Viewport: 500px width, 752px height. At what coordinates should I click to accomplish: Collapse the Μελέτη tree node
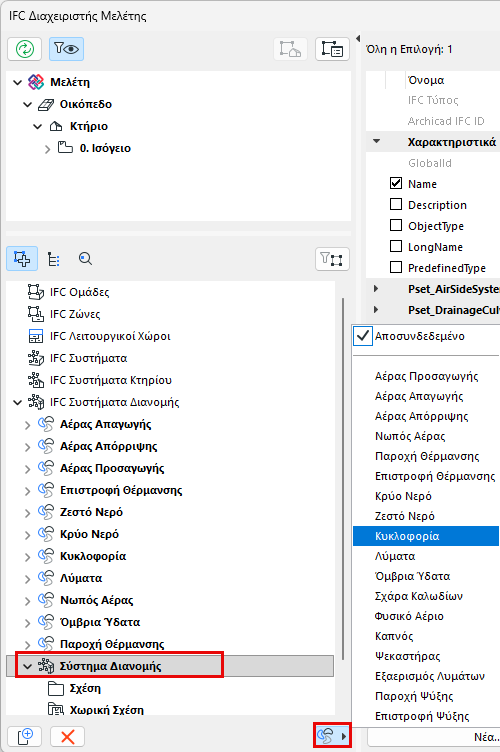click(x=18, y=82)
